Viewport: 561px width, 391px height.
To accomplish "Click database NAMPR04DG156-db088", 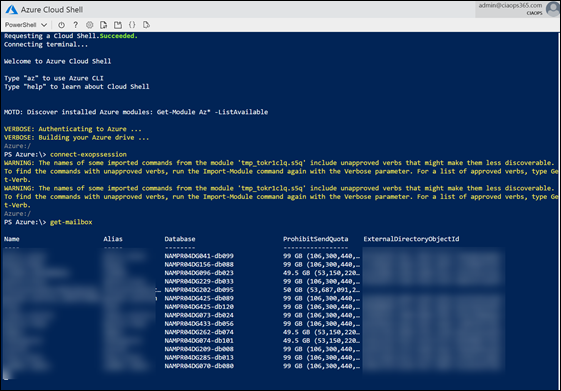I will (199, 265).
